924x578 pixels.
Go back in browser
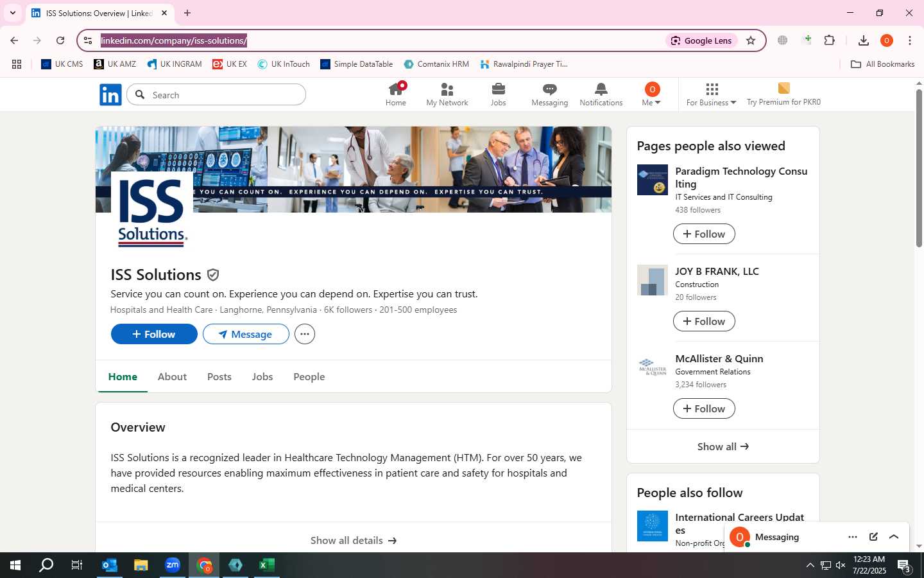pos(14,40)
